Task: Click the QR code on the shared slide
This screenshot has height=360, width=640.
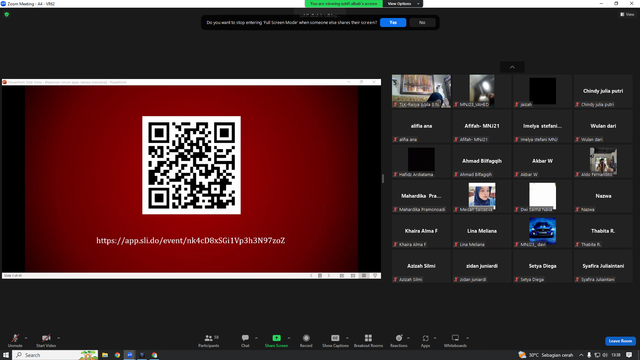Action: click(x=191, y=165)
